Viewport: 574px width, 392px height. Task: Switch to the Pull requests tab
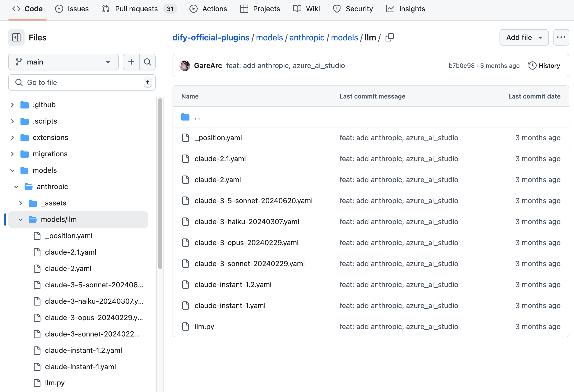(x=136, y=8)
